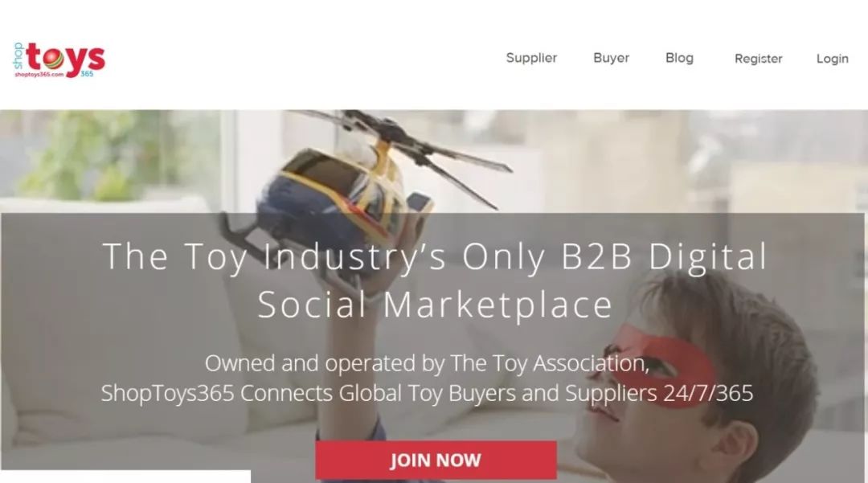The height and width of the screenshot is (483, 868).
Task: Click the 'Owned and operated by The Toy Association' text
Action: coord(427,363)
